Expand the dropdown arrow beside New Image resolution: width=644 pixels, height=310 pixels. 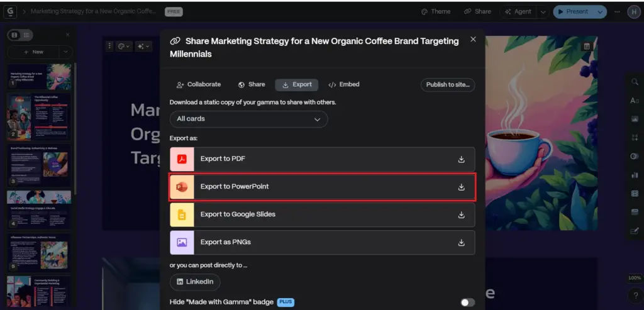click(65, 52)
